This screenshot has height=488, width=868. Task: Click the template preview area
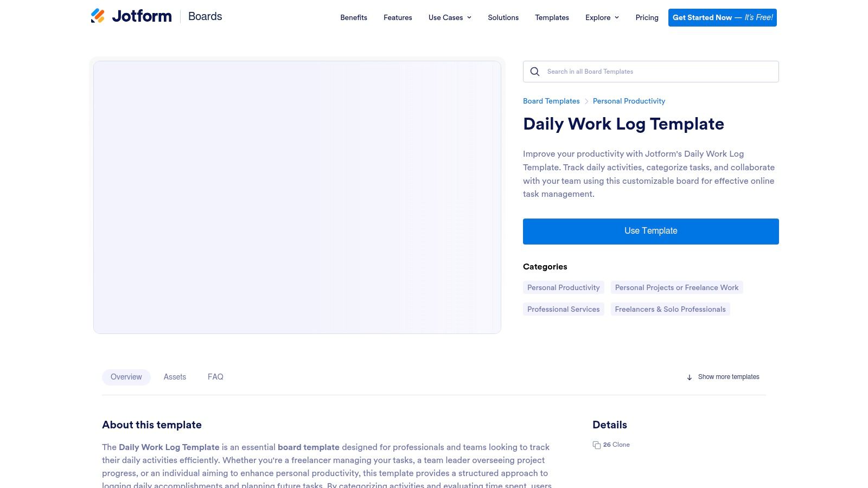pos(297,197)
